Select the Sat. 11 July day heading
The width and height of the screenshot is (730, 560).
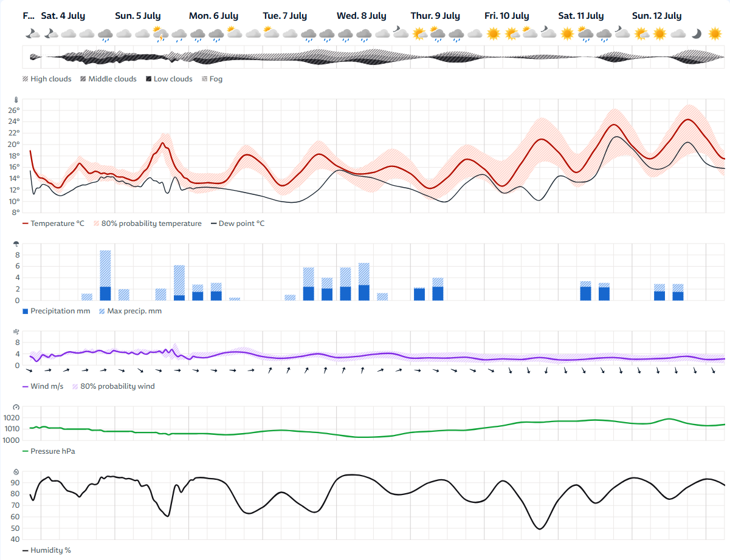coord(581,16)
